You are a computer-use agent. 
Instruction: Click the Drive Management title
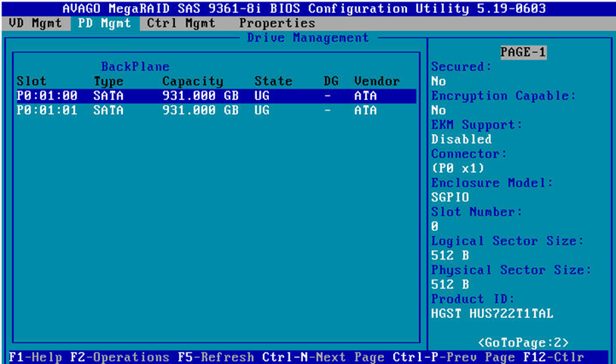[x=308, y=38]
